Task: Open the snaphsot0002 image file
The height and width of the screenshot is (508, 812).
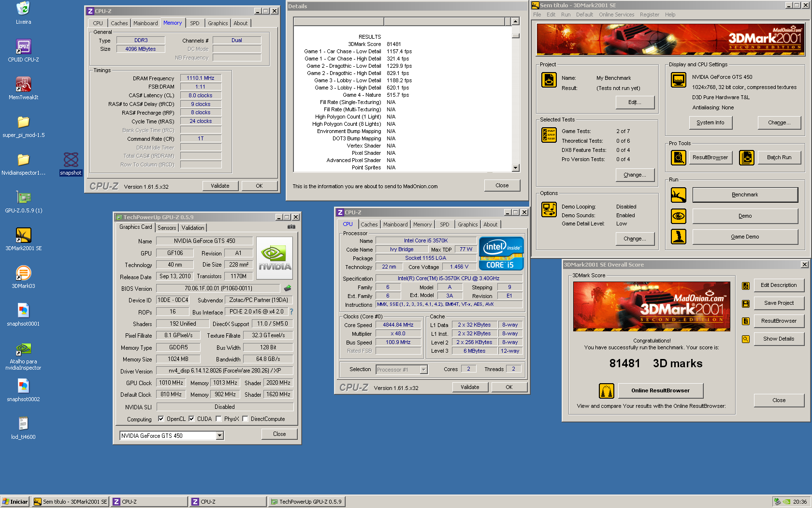Action: [x=23, y=386]
